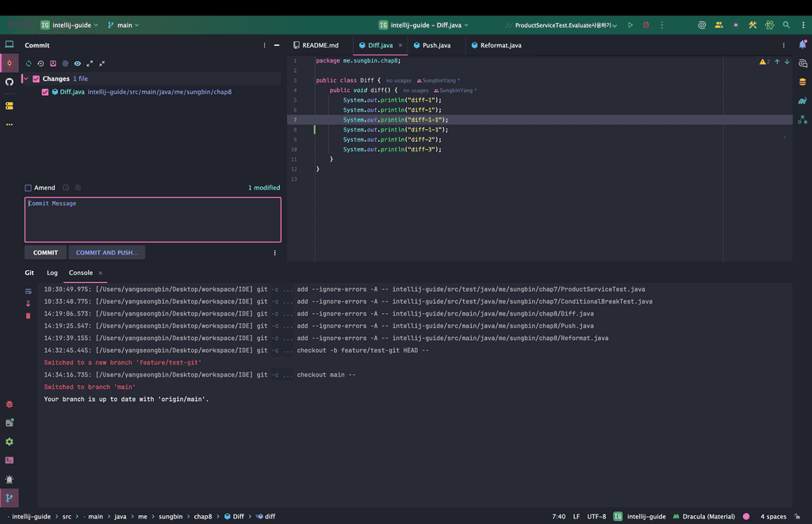Switch to the Push.java editor tab
Viewport: 812px width, 524px height.
(435, 45)
